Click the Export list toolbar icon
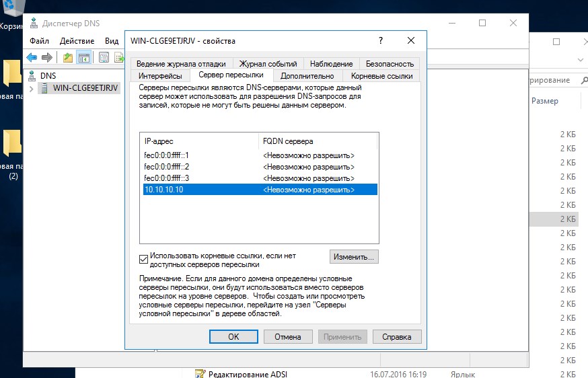 (119, 57)
